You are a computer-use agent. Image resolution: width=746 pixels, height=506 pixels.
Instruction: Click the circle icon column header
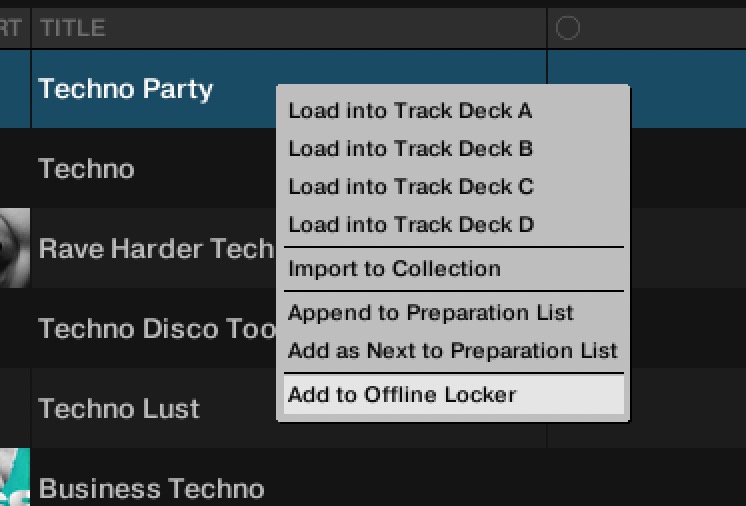coord(567,29)
